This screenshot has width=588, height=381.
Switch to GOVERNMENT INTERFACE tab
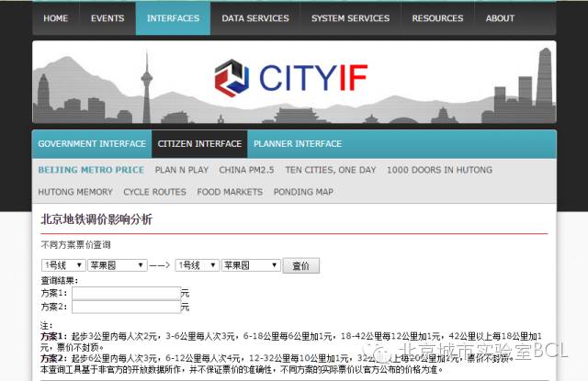[x=92, y=144]
